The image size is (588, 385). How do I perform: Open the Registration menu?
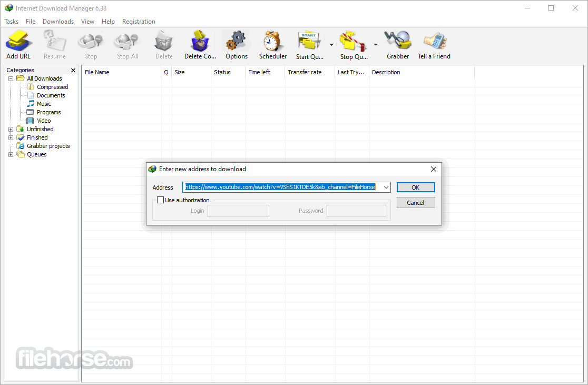[139, 22]
